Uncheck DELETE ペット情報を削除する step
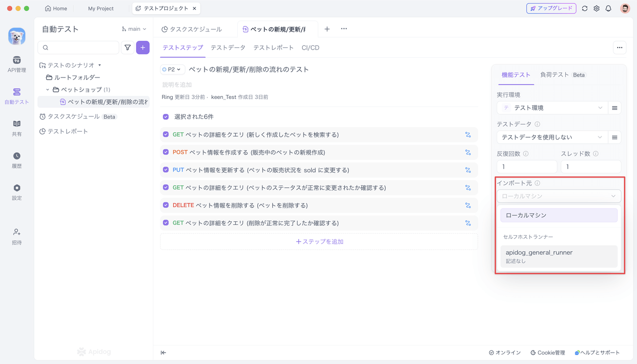The image size is (637, 364). pos(166,205)
